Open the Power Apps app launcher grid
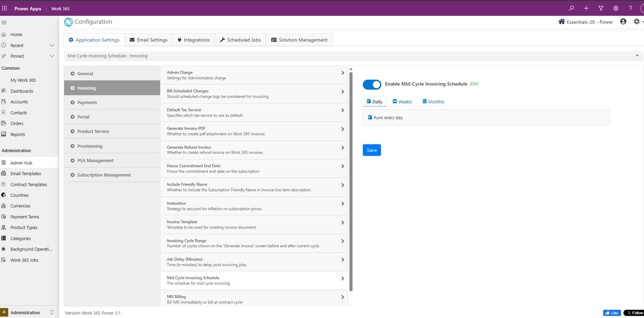 coord(4,8)
